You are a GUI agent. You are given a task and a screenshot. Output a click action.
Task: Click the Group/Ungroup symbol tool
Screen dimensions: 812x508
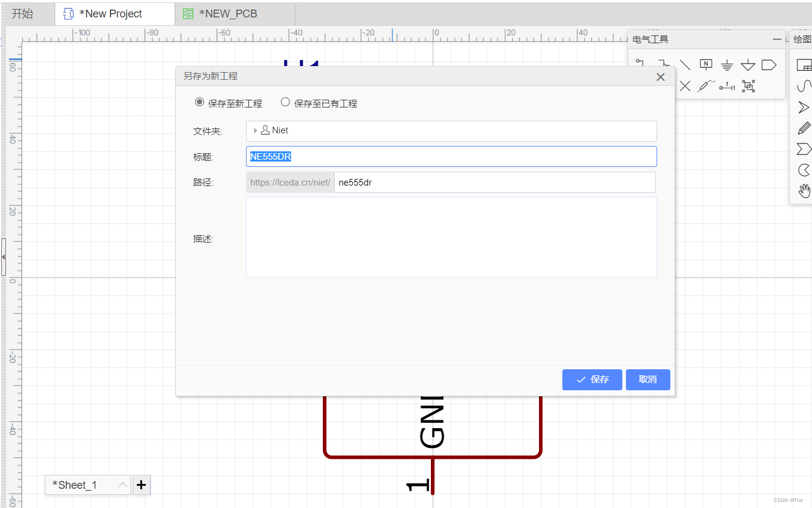click(748, 86)
